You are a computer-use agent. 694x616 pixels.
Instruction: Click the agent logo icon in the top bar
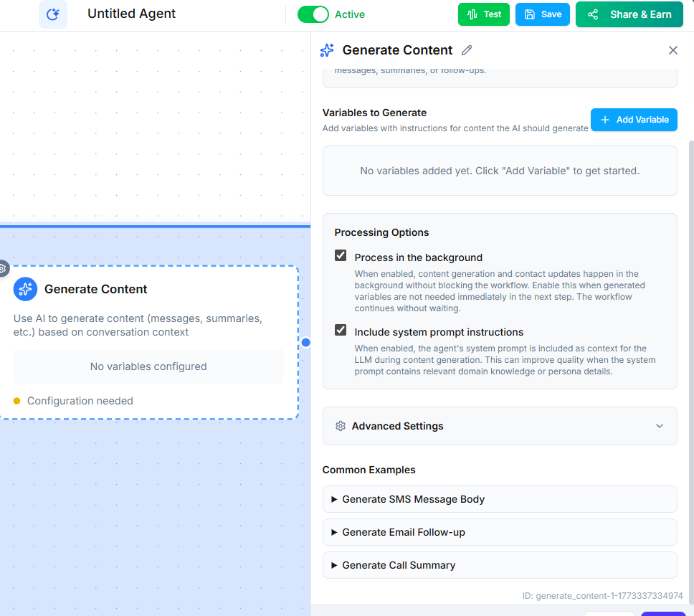click(x=52, y=14)
